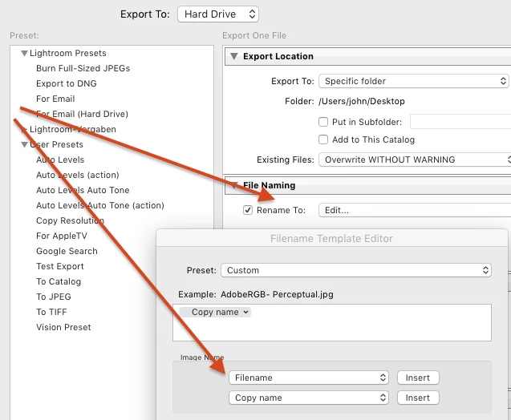This screenshot has height=420, width=511.
Task: Uncheck the Rename To checkbox
Action: click(248, 210)
